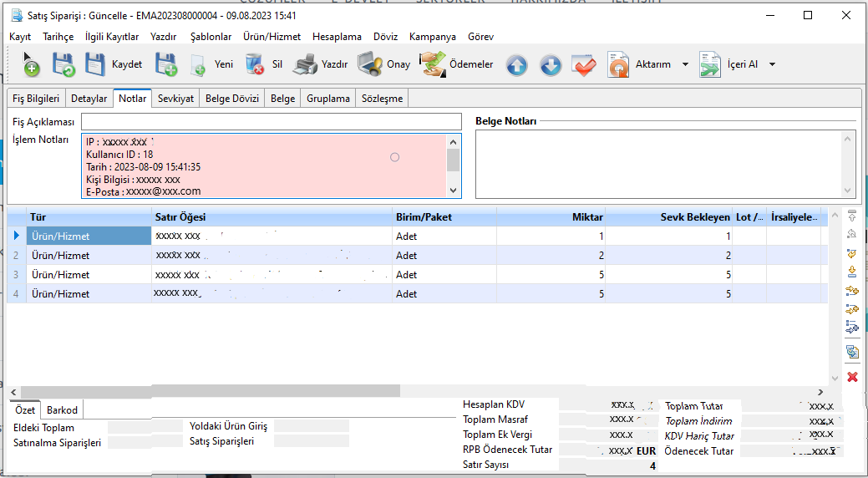
Task: Switch to the Sevkiyat tab
Action: point(175,99)
